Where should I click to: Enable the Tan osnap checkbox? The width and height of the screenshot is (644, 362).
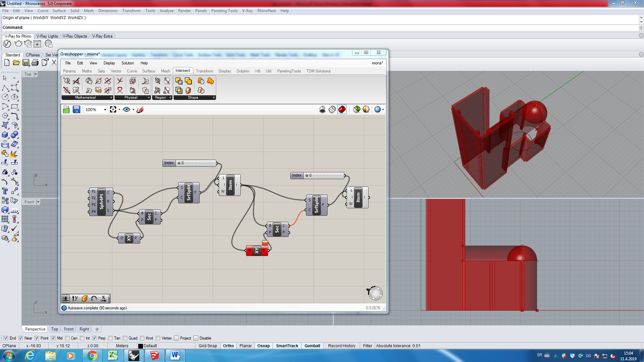tap(110, 338)
